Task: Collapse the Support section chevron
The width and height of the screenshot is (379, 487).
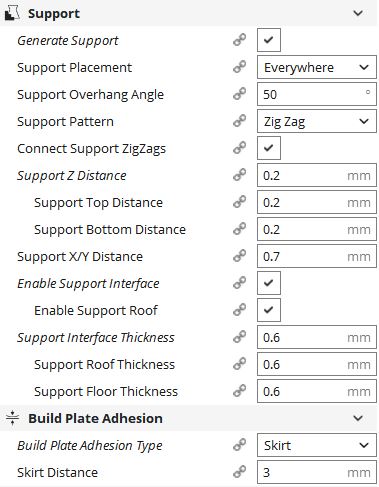Action: pyautogui.click(x=358, y=13)
